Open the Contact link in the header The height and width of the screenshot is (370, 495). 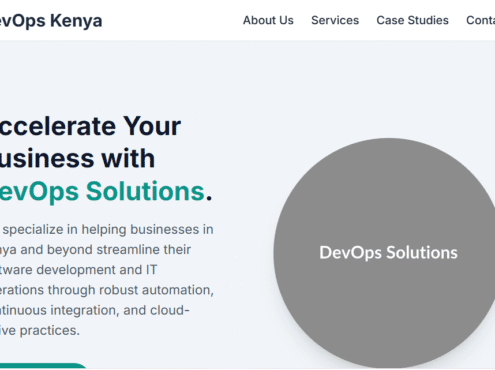click(480, 20)
